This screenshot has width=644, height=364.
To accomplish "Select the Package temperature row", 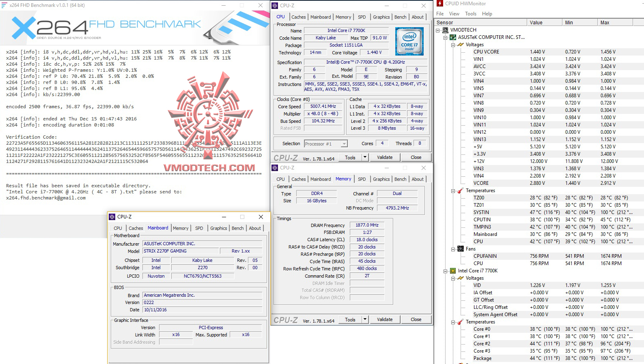I will pos(540,358).
